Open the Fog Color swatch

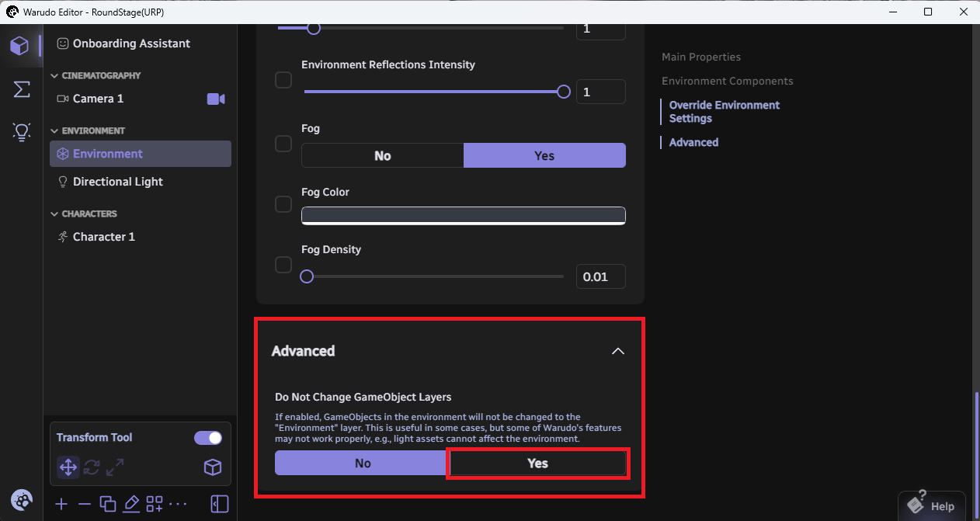pyautogui.click(x=463, y=215)
